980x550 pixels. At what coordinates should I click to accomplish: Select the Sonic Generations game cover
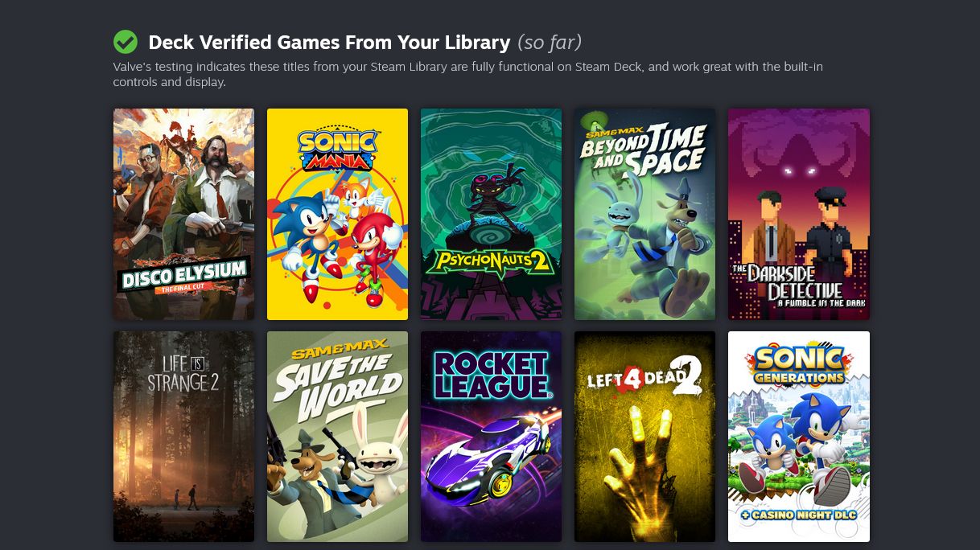tap(799, 437)
